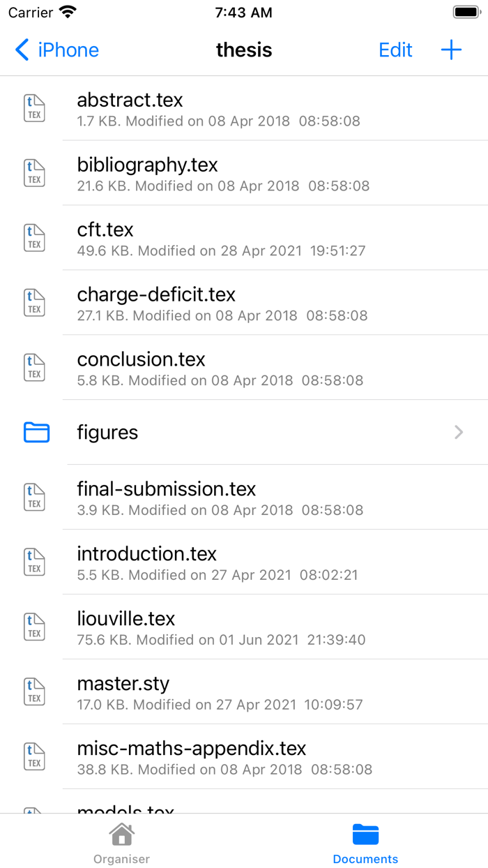Image resolution: width=488 pixels, height=868 pixels.
Task: Click the liouville.tex document icon
Action: click(33, 627)
